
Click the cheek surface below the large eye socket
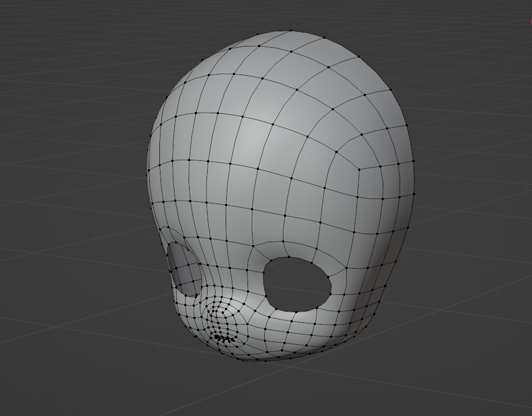click(303, 331)
